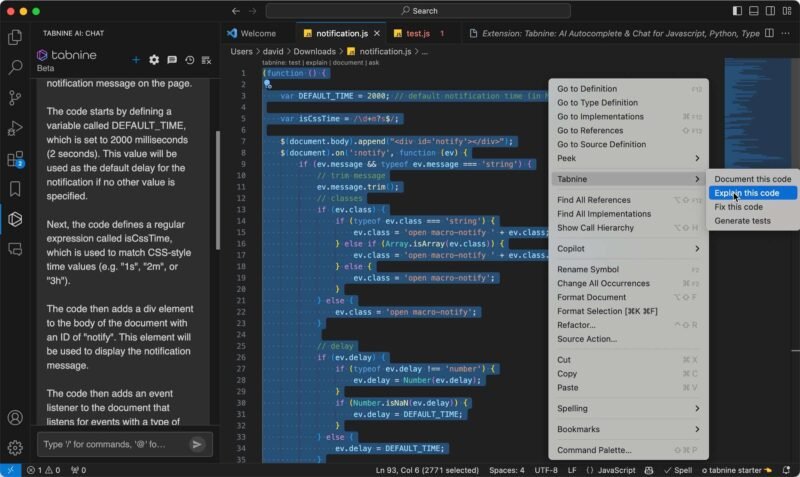Select Document this code
This screenshot has width=800, height=477.
point(753,179)
